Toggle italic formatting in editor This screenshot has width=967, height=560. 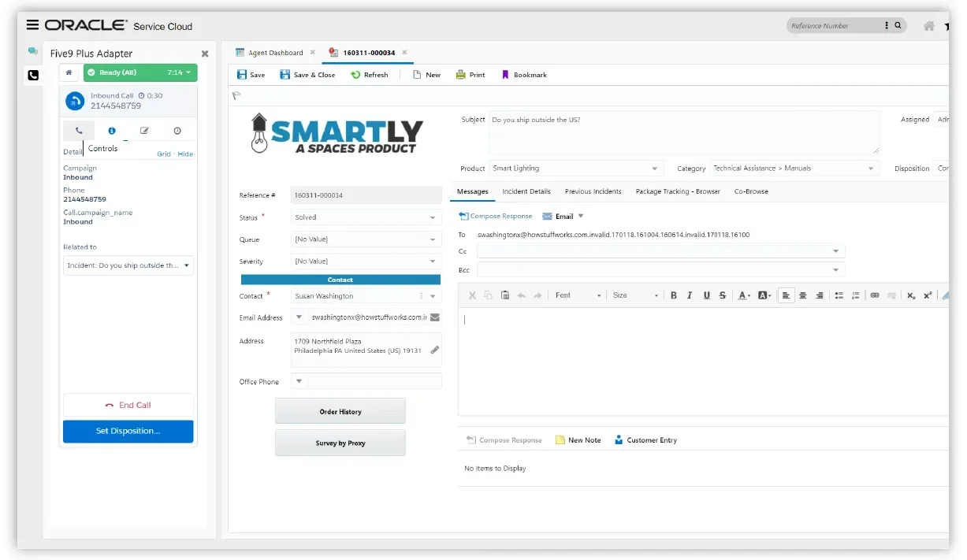(690, 295)
